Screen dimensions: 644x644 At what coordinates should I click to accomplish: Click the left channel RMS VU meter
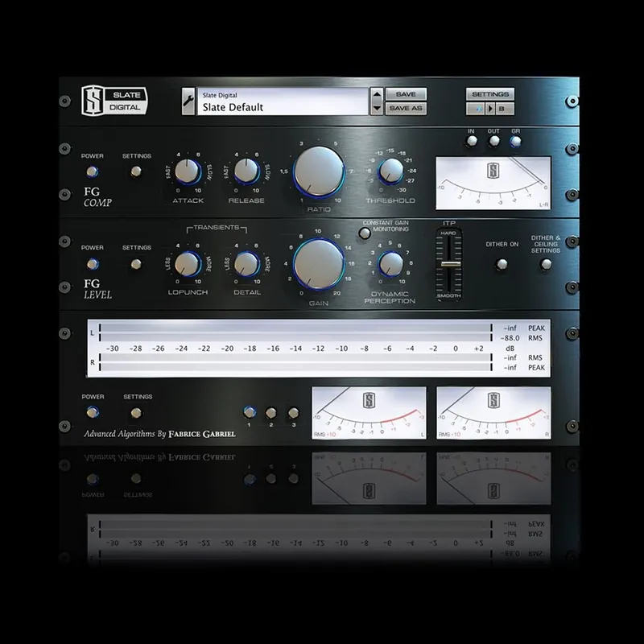pyautogui.click(x=369, y=413)
